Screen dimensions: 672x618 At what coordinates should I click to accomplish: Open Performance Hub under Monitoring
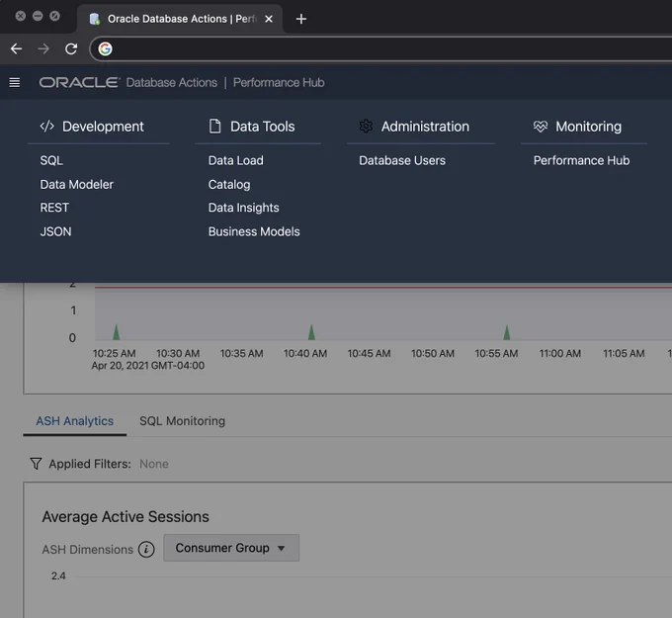pyautogui.click(x=581, y=160)
